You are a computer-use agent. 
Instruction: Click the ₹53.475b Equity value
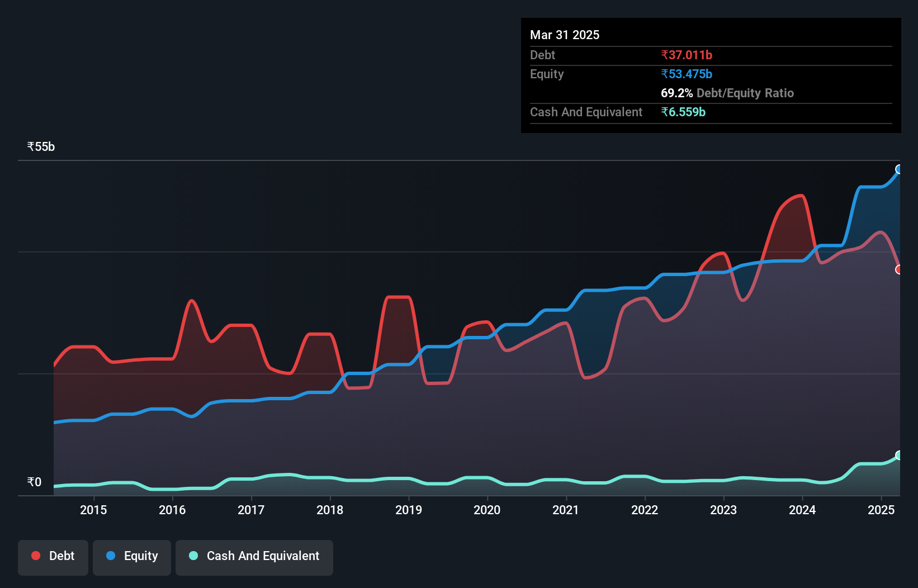click(686, 73)
